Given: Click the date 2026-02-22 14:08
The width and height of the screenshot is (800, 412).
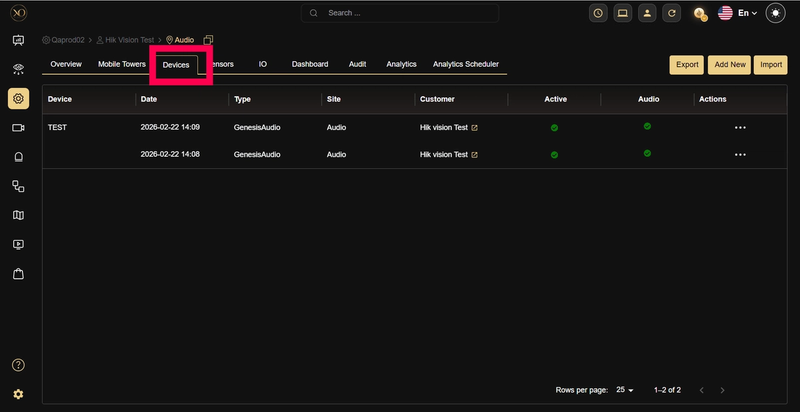Looking at the screenshot, I should (x=170, y=154).
